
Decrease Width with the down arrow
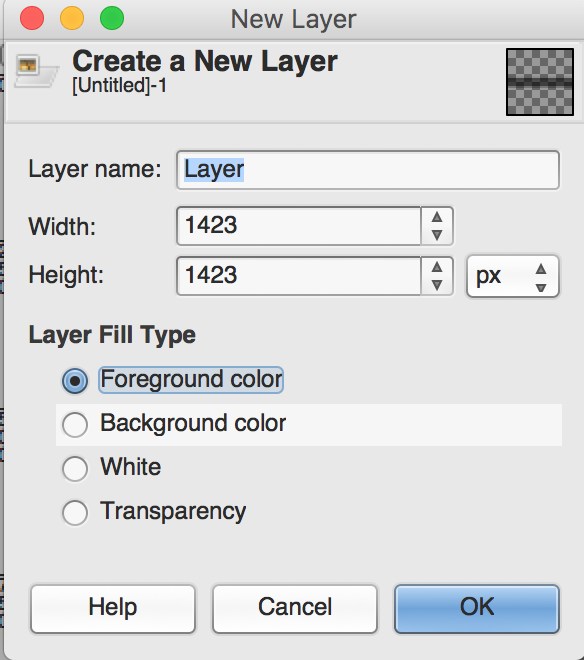pyautogui.click(x=437, y=235)
